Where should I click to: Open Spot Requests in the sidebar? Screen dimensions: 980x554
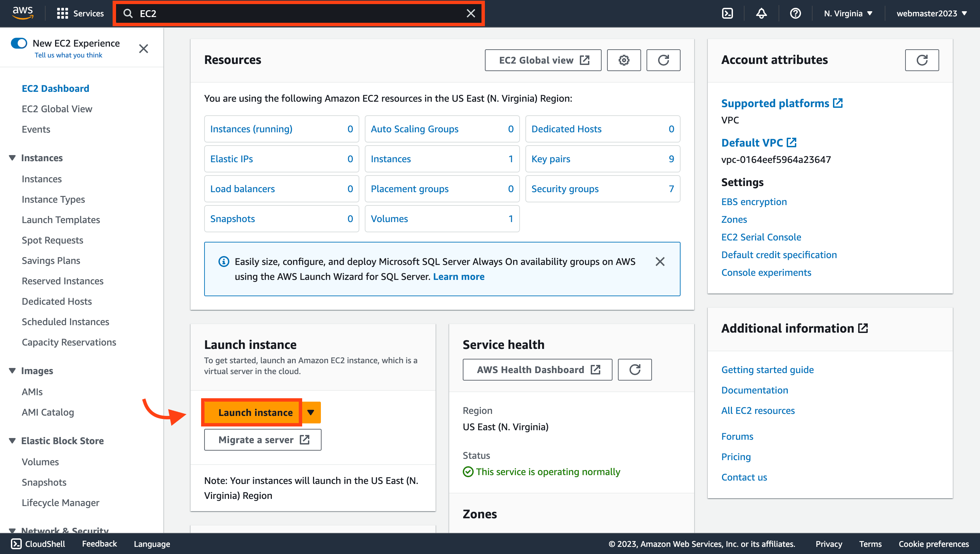[x=52, y=240]
